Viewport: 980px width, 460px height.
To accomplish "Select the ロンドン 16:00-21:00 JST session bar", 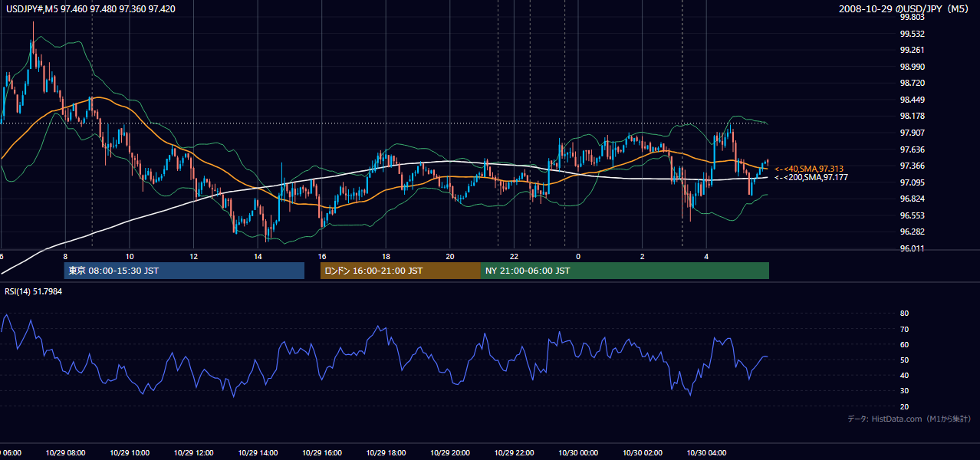I will (x=400, y=271).
